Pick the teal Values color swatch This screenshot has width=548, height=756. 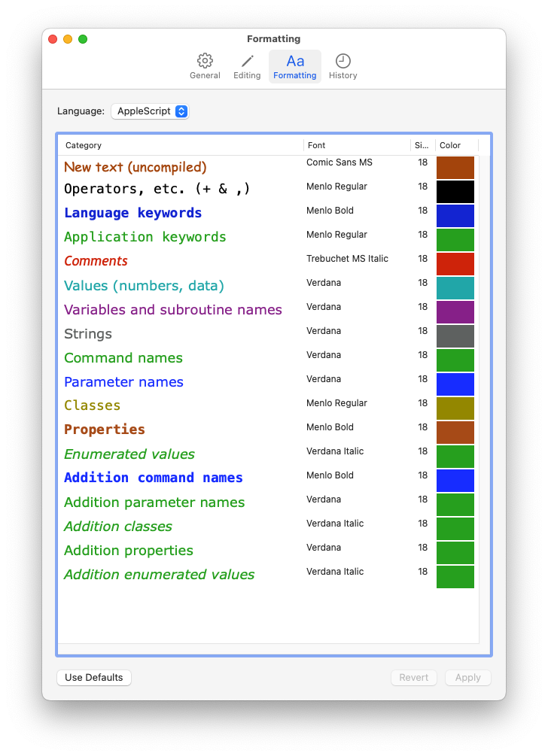tap(455, 288)
